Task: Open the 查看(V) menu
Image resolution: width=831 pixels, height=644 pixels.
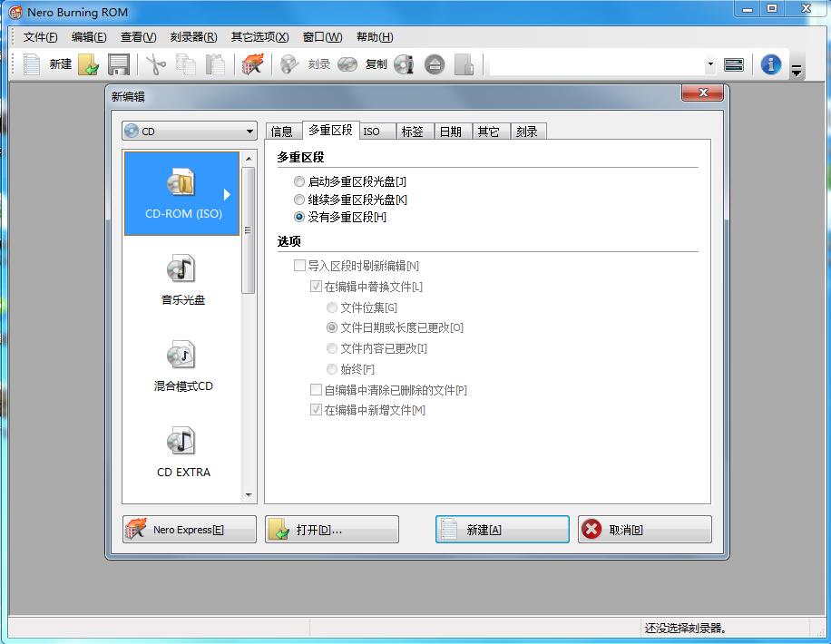Action: (138, 37)
